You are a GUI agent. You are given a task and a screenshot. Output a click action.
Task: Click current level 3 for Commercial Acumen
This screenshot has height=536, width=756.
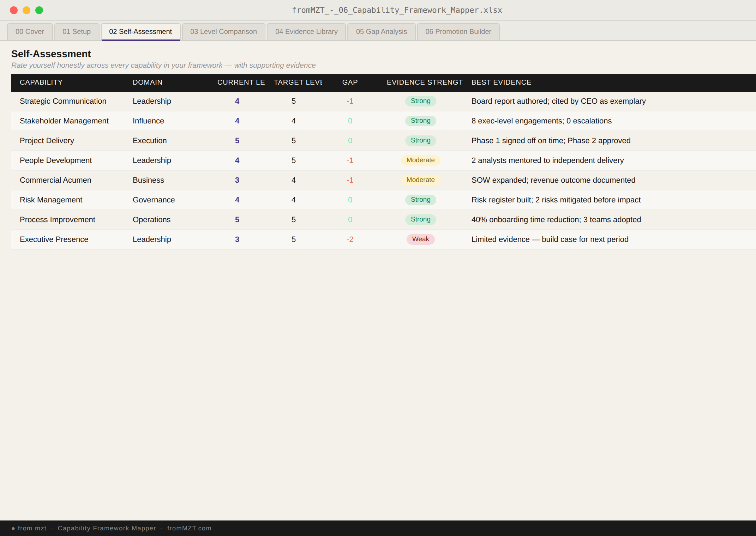[237, 180]
